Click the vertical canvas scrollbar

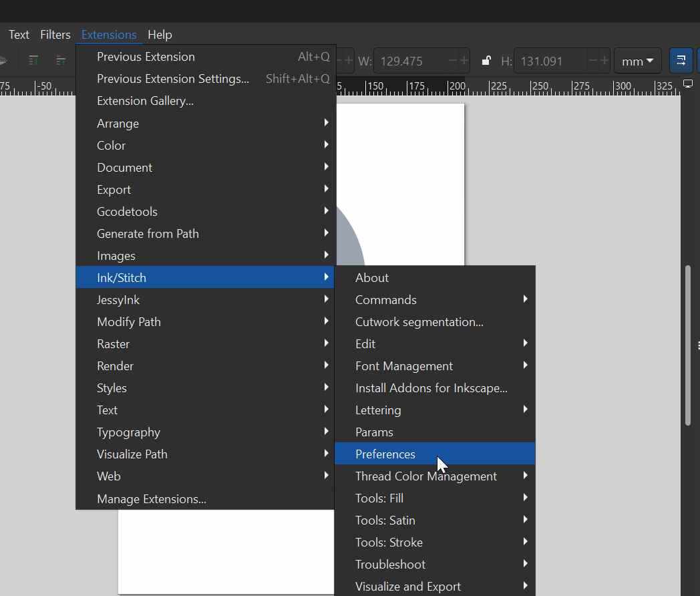point(688,345)
